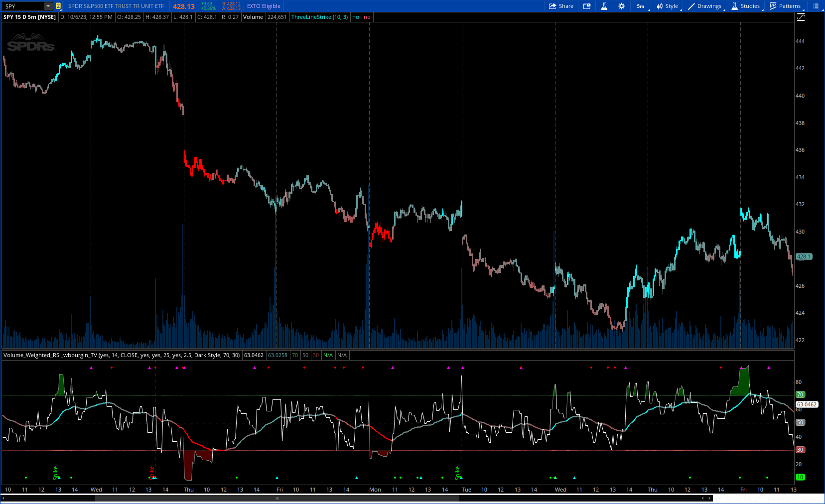Click the 428.1 price bubble on price axis
825x504 pixels.
[804, 256]
